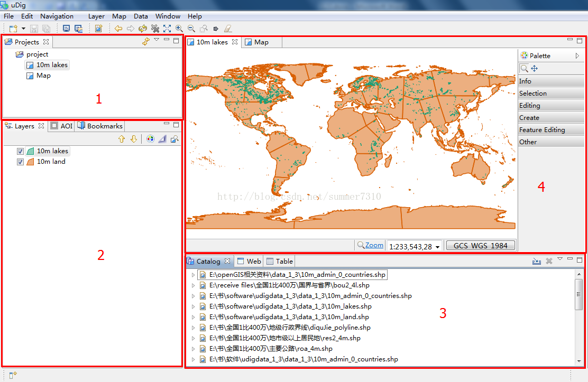The width and height of the screenshot is (588, 382).
Task: Open the Catalog view menu triangle
Action: coord(560,259)
